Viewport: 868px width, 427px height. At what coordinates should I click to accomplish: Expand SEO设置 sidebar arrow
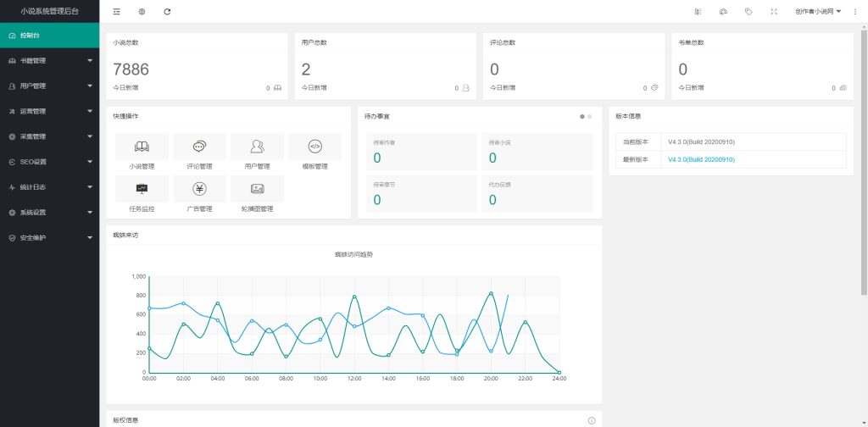click(x=90, y=162)
